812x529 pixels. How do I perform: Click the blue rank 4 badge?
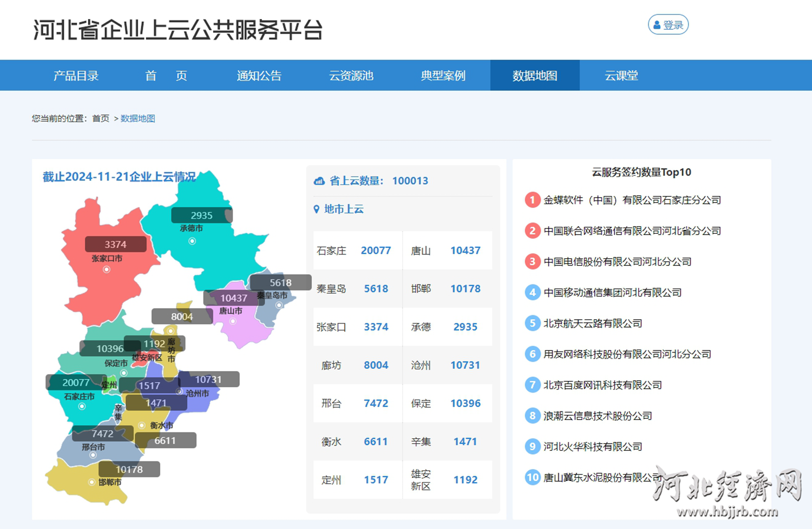click(x=532, y=292)
